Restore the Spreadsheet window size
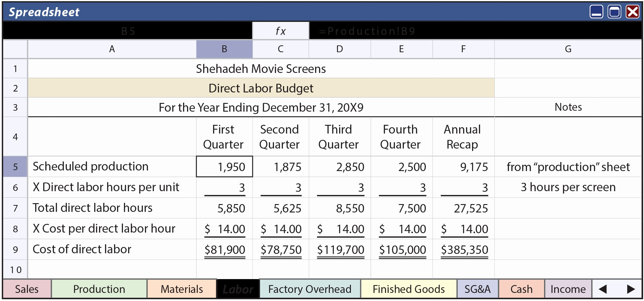Viewport: 644px width, 301px height. (614, 12)
